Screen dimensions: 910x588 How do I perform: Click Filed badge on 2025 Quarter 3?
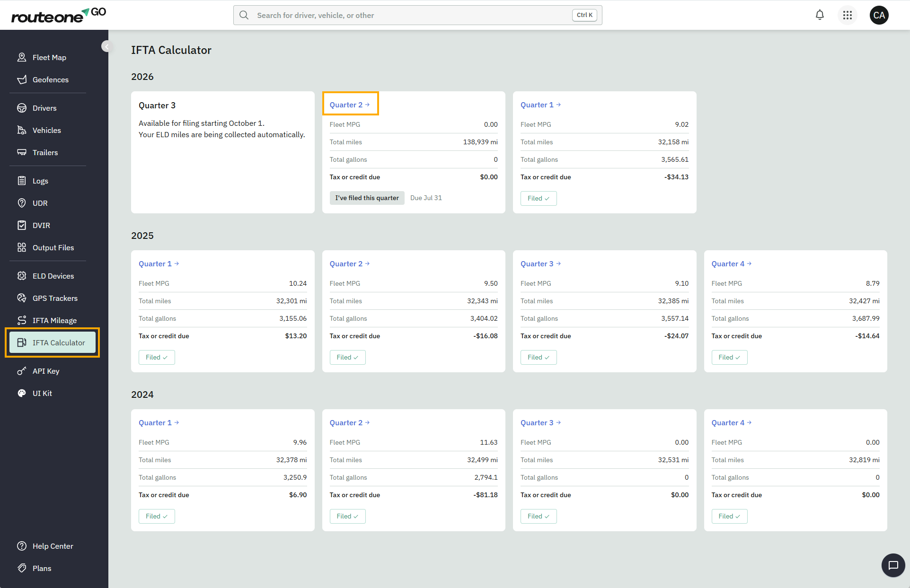tap(539, 357)
